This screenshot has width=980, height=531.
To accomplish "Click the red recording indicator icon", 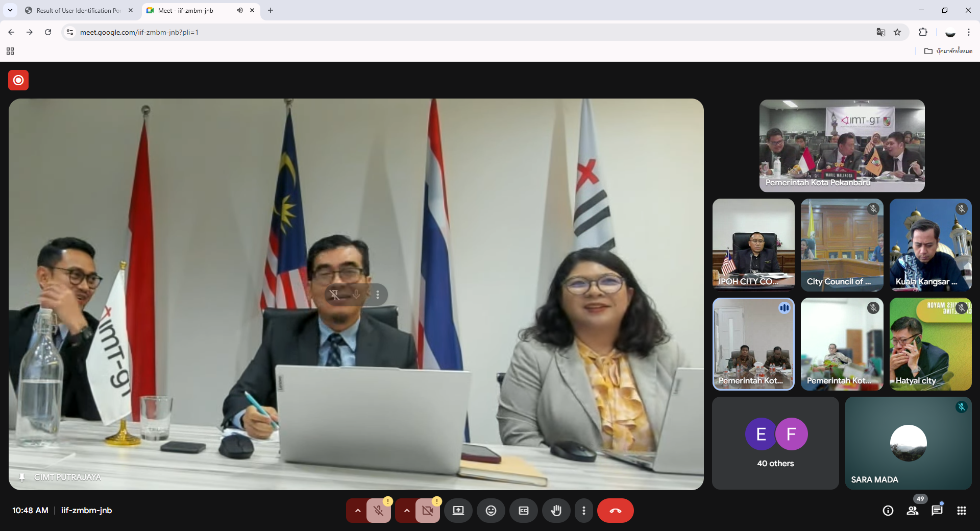I will tap(18, 80).
